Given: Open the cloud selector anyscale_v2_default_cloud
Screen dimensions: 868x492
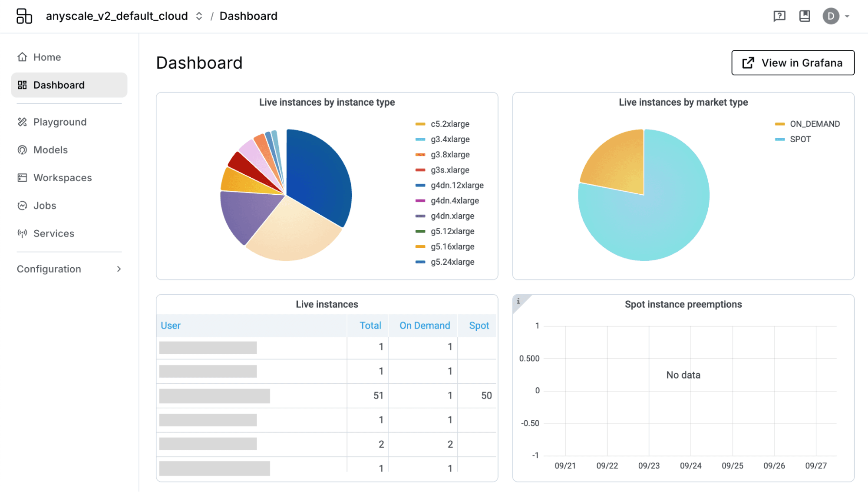Looking at the screenshot, I should 124,16.
